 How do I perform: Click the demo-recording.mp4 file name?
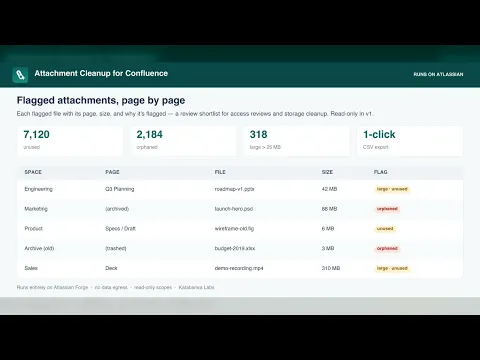(239, 268)
